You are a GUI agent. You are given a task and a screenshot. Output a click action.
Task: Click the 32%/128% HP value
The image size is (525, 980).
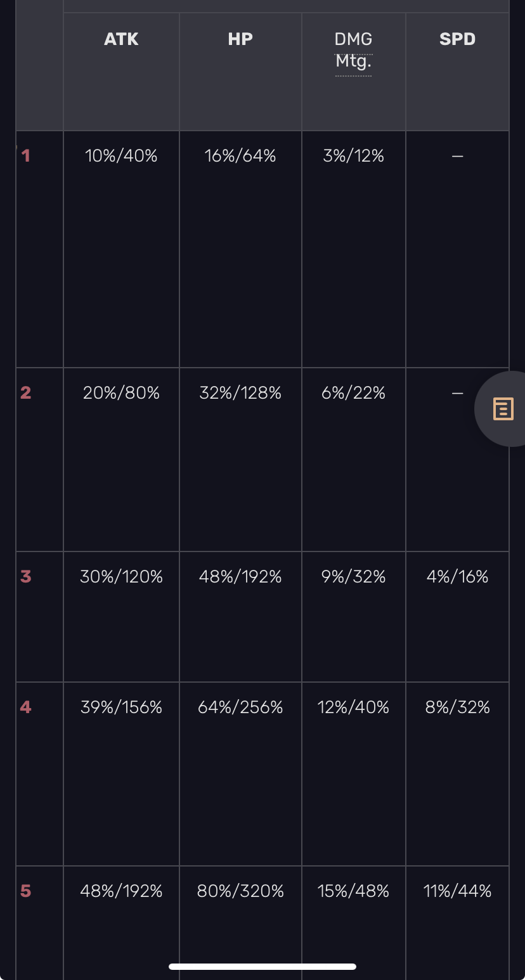tap(240, 393)
